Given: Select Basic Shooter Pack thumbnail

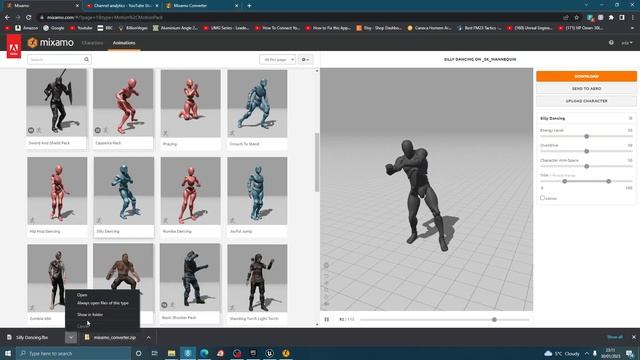Looking at the screenshot, I should click(x=190, y=278).
